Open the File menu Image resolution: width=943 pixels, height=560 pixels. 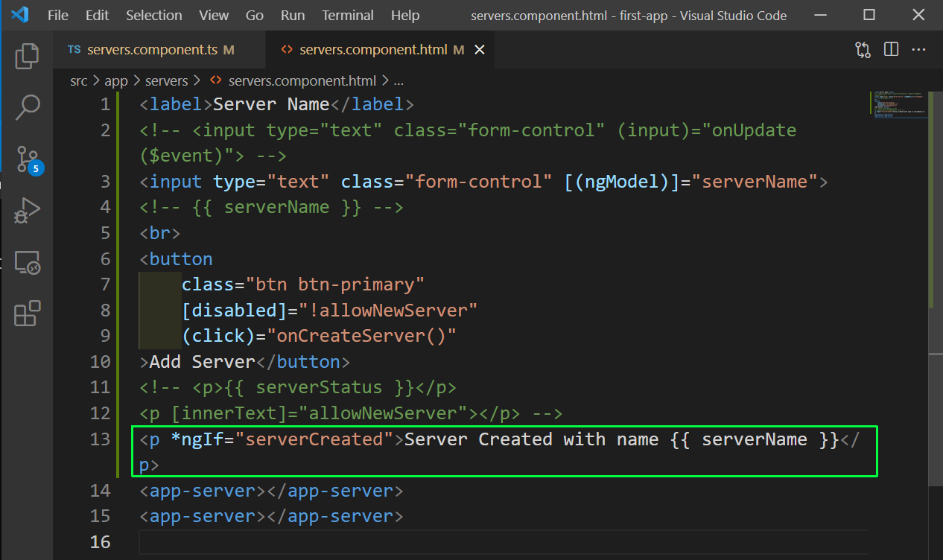[57, 15]
